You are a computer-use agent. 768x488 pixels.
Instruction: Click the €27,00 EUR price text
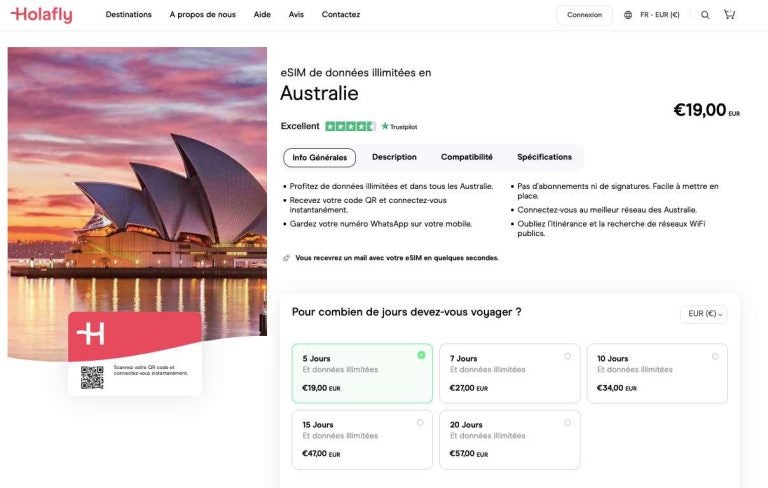(x=469, y=388)
